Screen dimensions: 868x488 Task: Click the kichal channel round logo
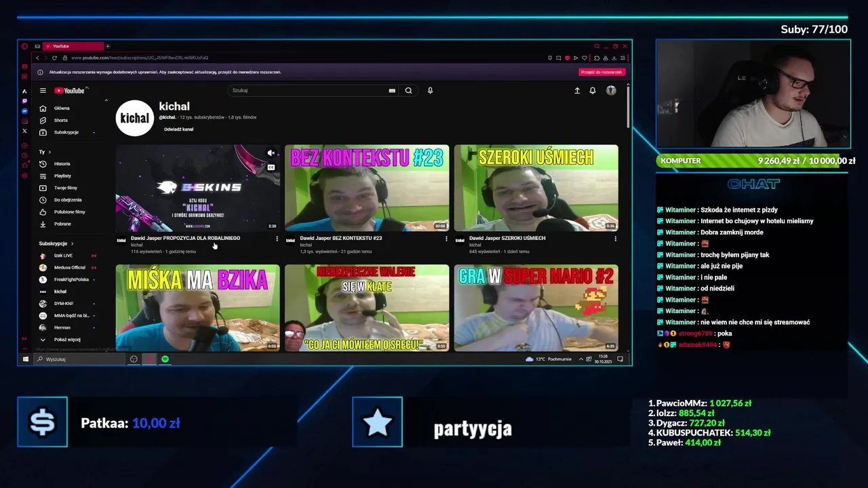coord(134,118)
